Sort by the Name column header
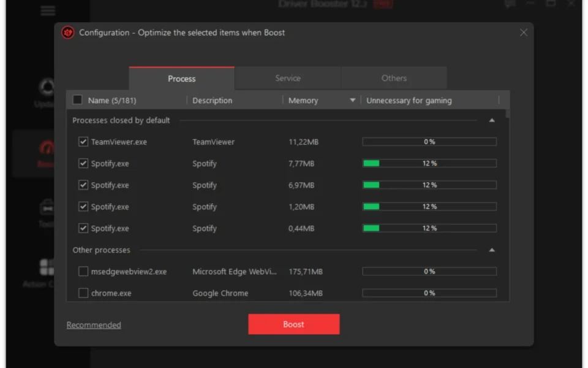 coord(112,100)
